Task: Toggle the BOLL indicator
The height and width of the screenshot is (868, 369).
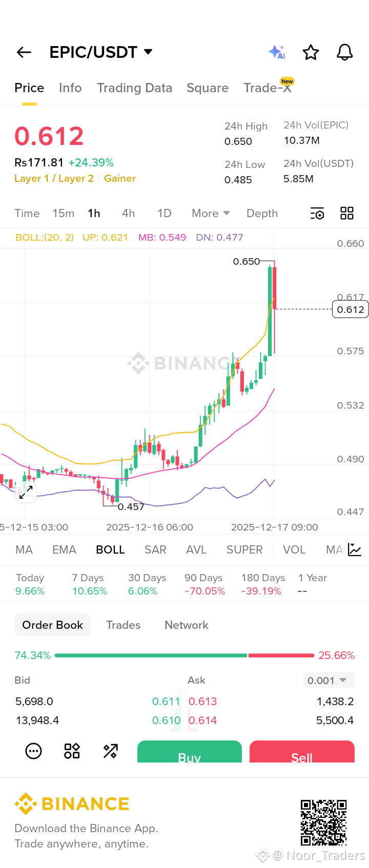Action: pyautogui.click(x=110, y=550)
